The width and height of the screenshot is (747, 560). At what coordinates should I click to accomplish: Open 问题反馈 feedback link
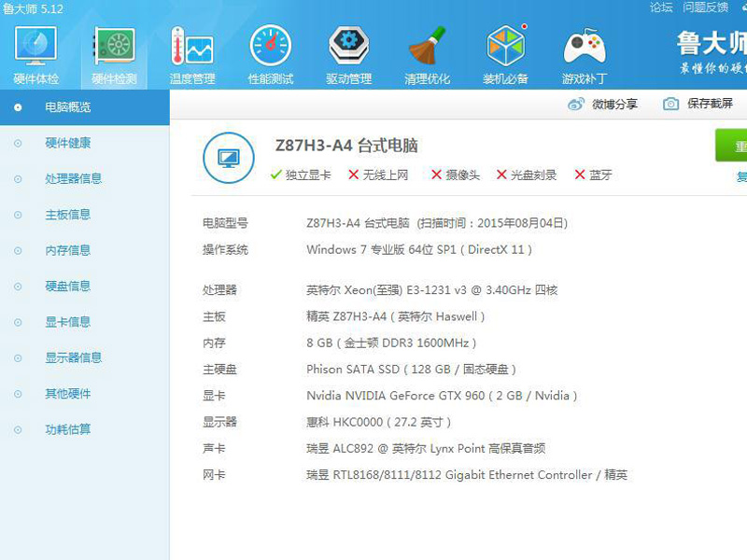click(x=706, y=7)
